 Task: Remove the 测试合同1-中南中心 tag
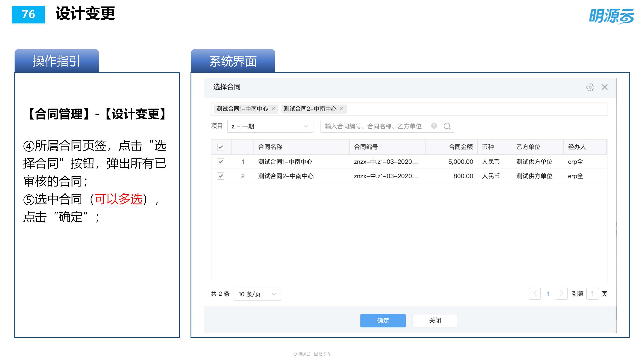(273, 109)
